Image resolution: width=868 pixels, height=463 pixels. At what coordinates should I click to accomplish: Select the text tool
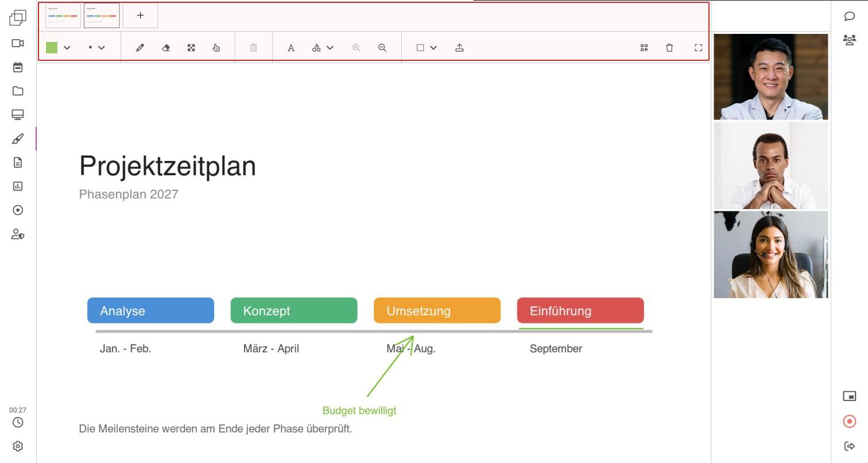click(291, 48)
